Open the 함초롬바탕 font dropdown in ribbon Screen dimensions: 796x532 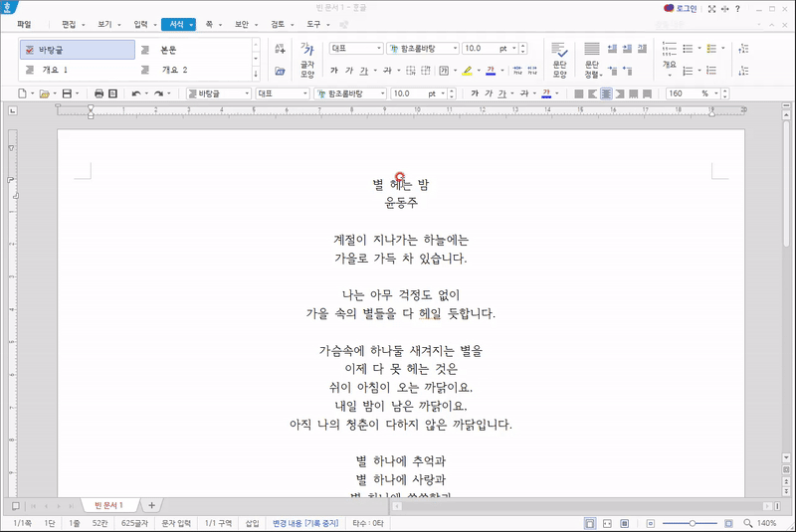pyautogui.click(x=455, y=48)
